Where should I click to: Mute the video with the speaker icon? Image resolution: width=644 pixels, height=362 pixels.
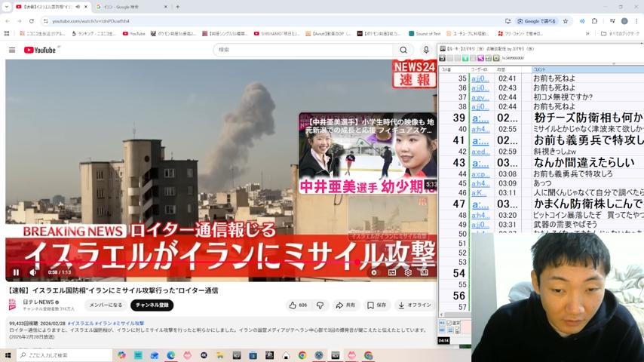tap(33, 272)
